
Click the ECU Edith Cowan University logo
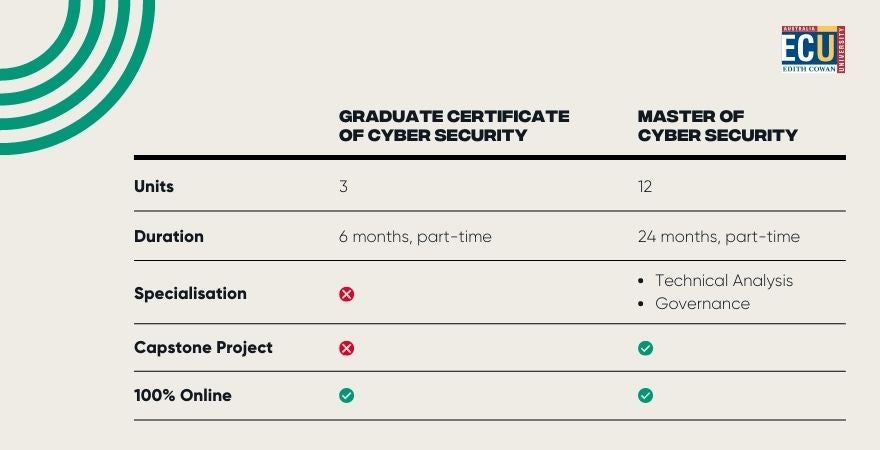pos(813,49)
